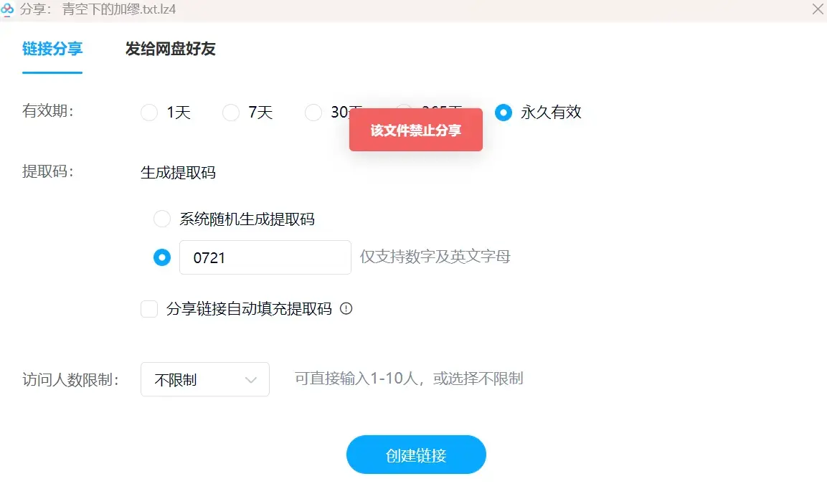Click the info icon beside auto-fill extraction code
The image size is (827, 504).
[346, 308]
